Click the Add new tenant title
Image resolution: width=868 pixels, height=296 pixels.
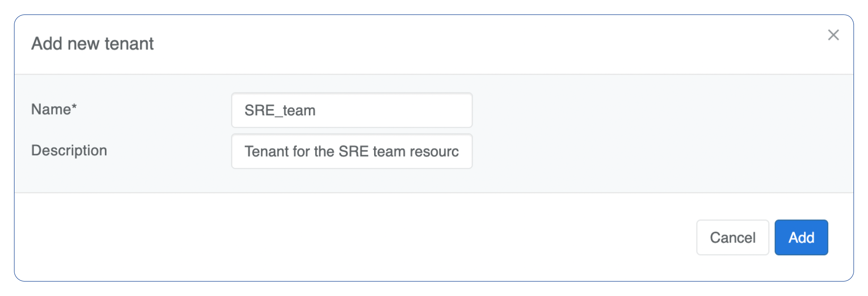click(x=92, y=44)
